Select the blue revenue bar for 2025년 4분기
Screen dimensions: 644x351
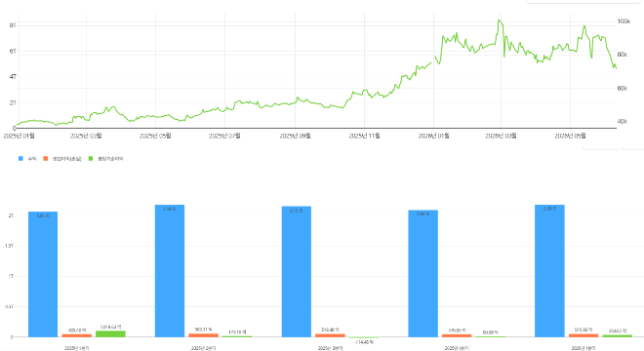point(423,273)
